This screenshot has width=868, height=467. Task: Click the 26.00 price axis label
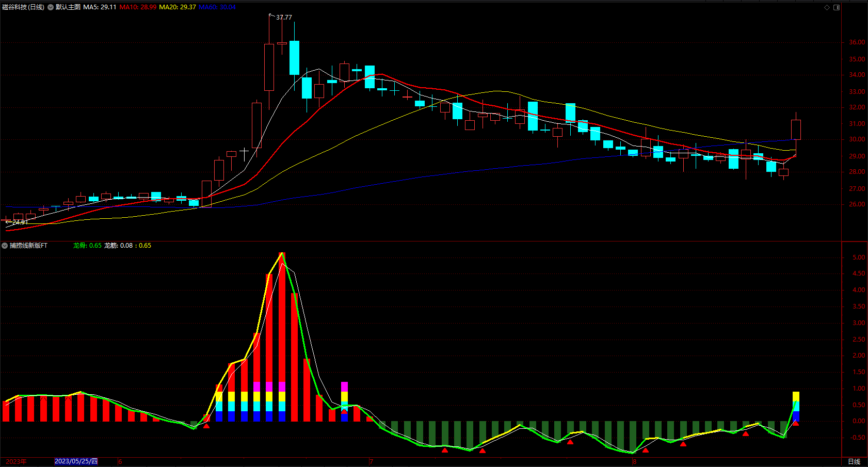857,204
